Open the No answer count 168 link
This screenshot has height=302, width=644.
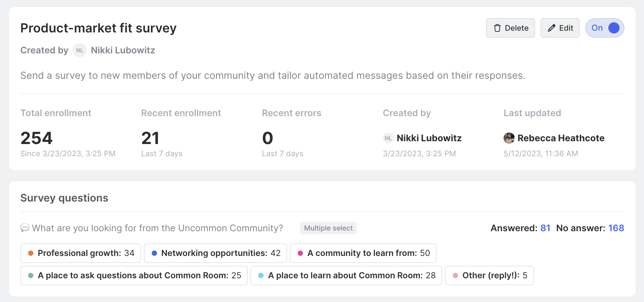(616, 228)
